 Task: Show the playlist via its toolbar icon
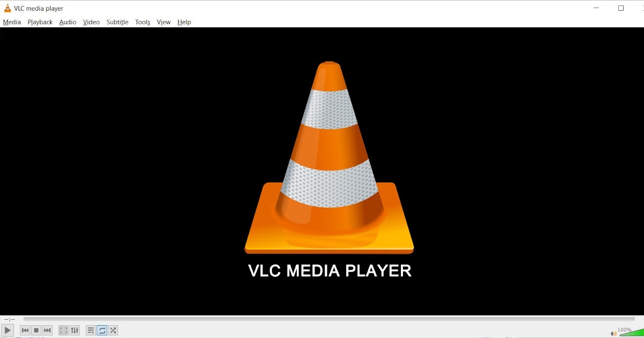tap(90, 330)
